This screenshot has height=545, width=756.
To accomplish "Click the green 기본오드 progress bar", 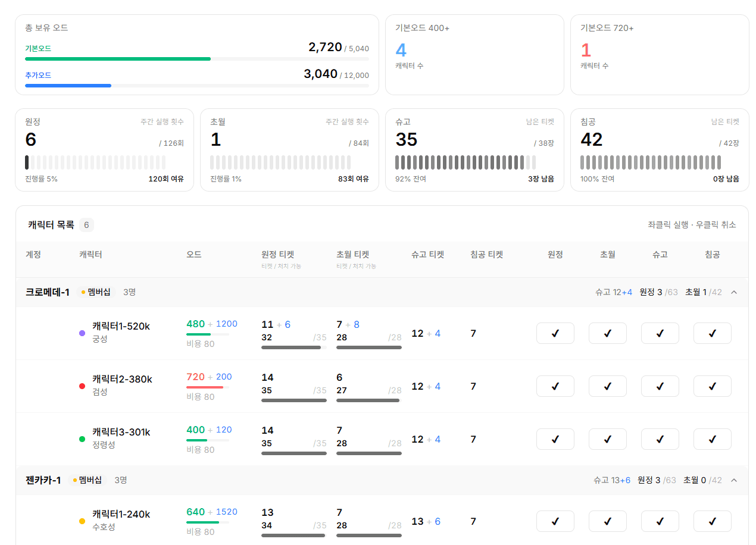I will pyautogui.click(x=118, y=59).
